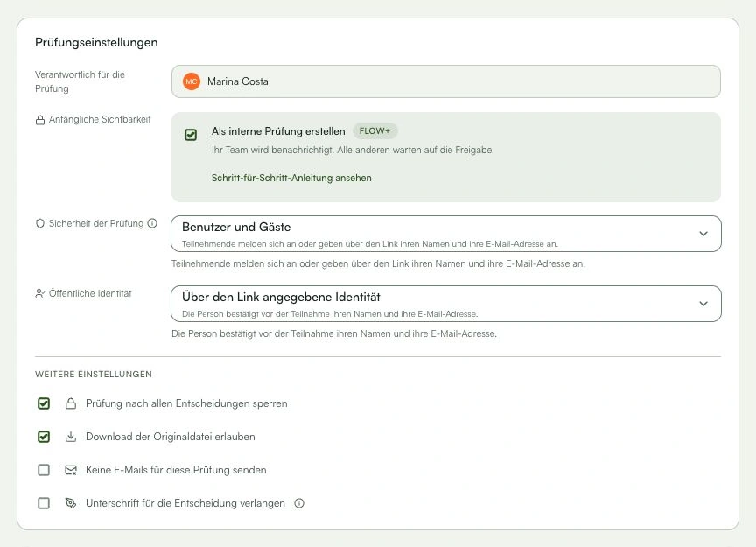Click the Marina Costa reviewer field
Image resolution: width=756 pixels, height=547 pixels.
click(x=446, y=81)
